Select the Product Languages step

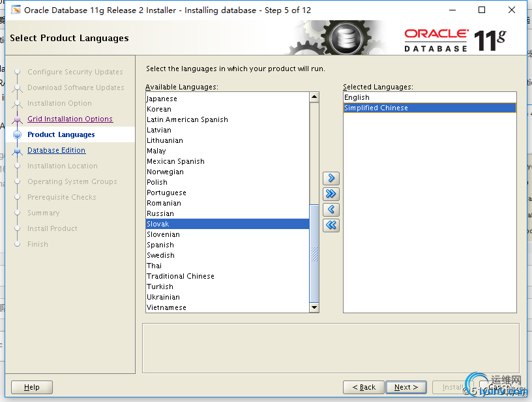[x=61, y=134]
